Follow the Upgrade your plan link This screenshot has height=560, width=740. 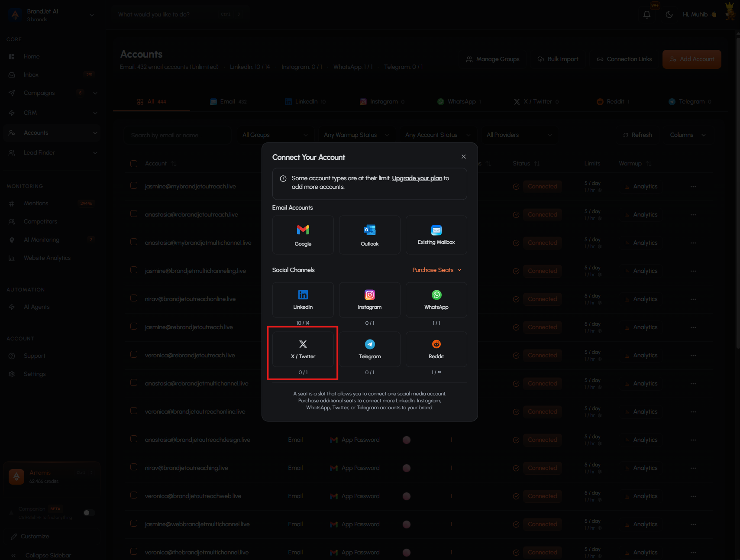point(417,178)
